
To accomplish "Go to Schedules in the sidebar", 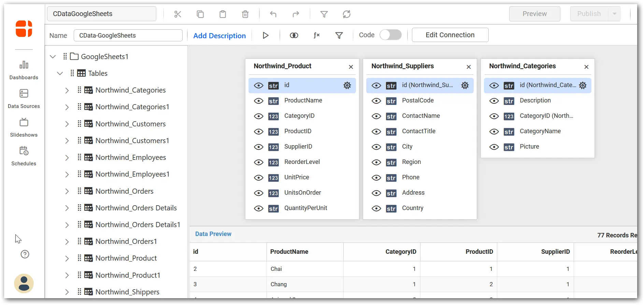I will [24, 156].
